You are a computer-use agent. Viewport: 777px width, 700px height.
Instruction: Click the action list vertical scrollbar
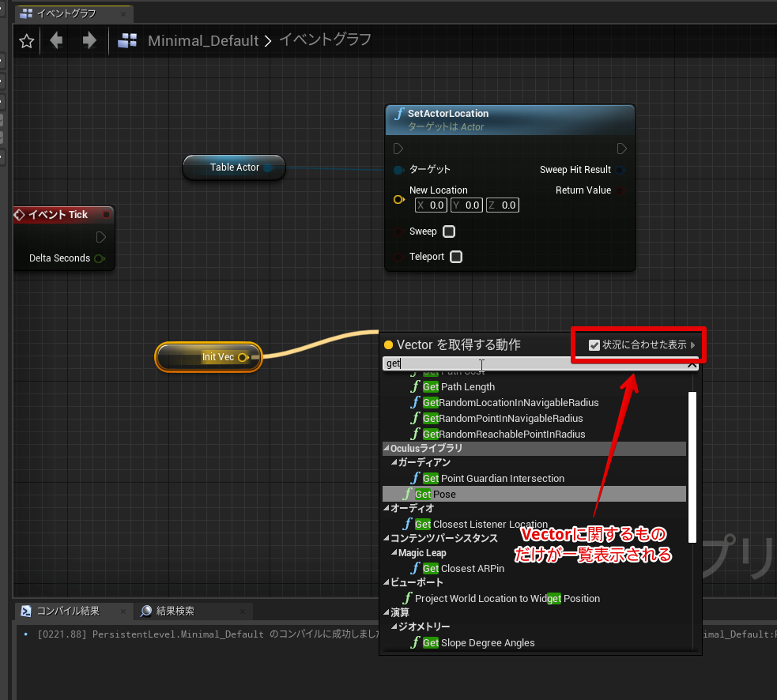(692, 467)
